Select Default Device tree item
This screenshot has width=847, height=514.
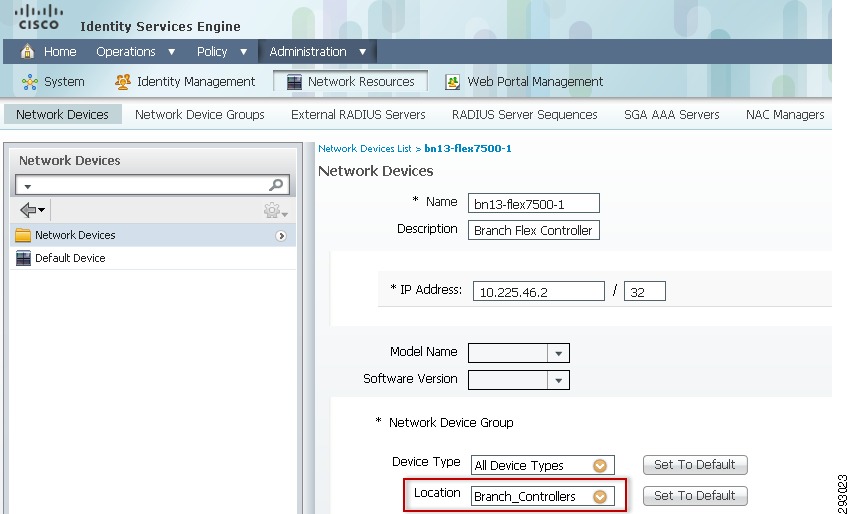(x=153, y=258)
